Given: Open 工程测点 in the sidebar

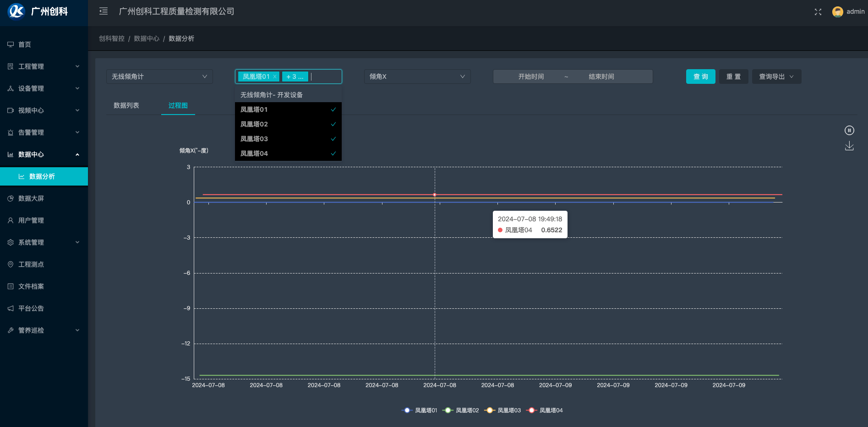Looking at the screenshot, I should point(31,264).
